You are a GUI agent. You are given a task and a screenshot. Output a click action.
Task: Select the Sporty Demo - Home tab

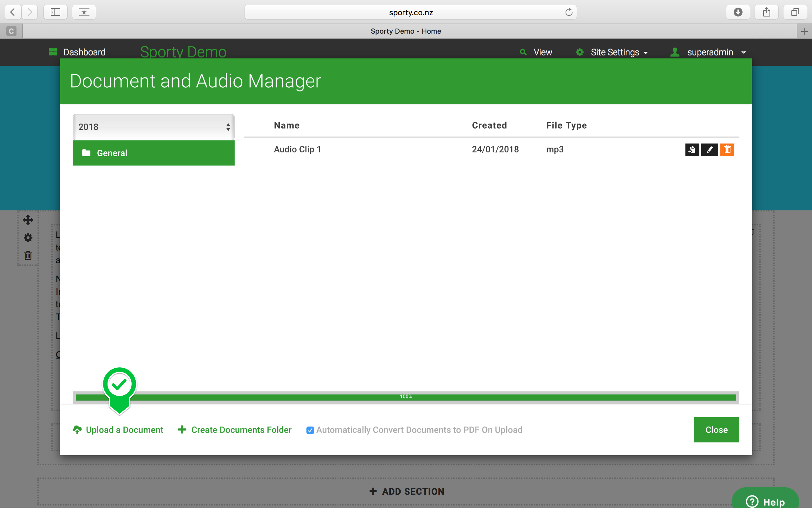(x=406, y=31)
